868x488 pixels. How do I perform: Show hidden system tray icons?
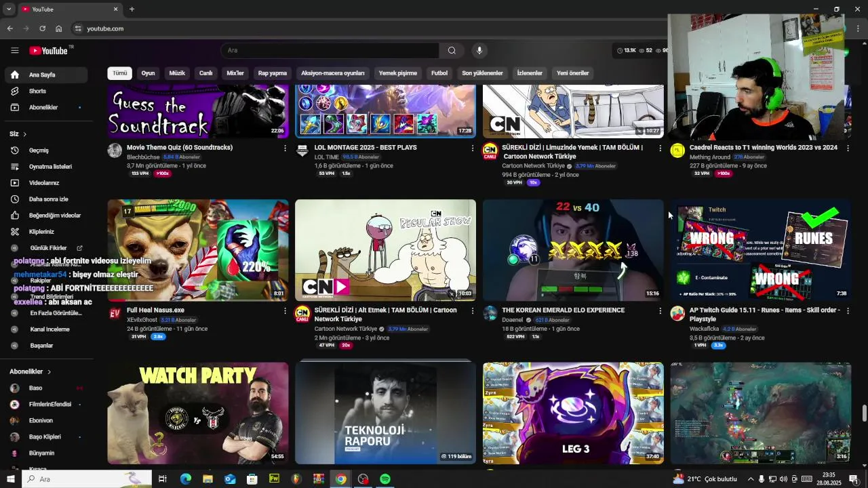coord(750,479)
